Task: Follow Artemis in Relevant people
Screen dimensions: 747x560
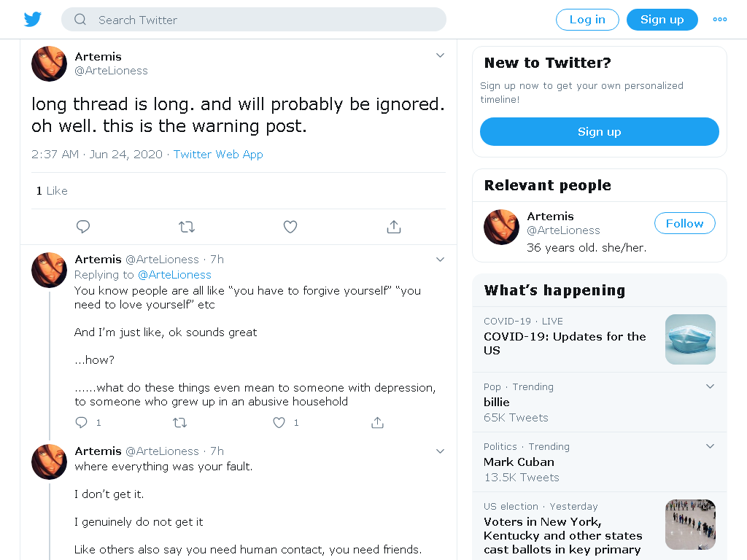Action: [x=684, y=223]
